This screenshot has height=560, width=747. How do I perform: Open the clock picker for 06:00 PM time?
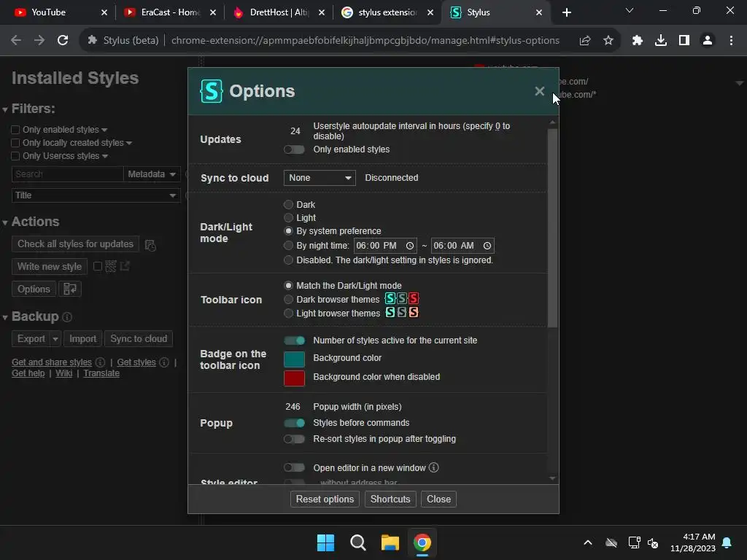click(410, 246)
